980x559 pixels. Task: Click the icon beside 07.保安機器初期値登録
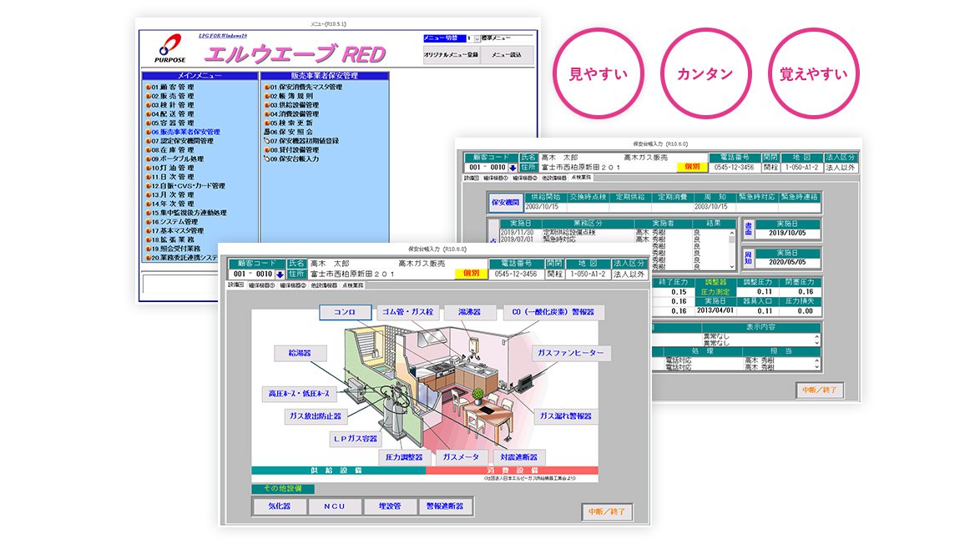point(267,141)
